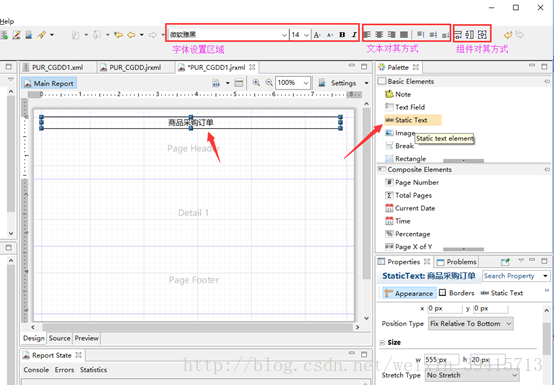Pick Total Pages composite element
The height and width of the screenshot is (385, 554).
coord(408,195)
